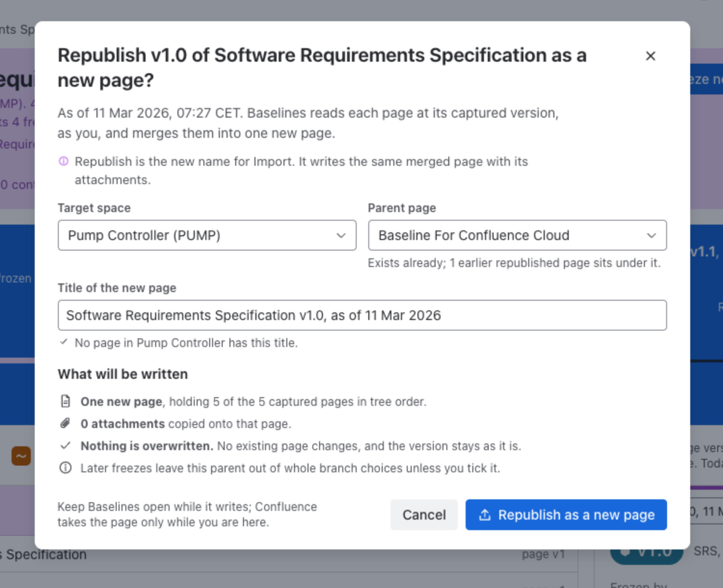The image size is (723, 588).
Task: Click the 'As of 11 Mar 2026, 07:27 CET' description
Action: point(308,123)
